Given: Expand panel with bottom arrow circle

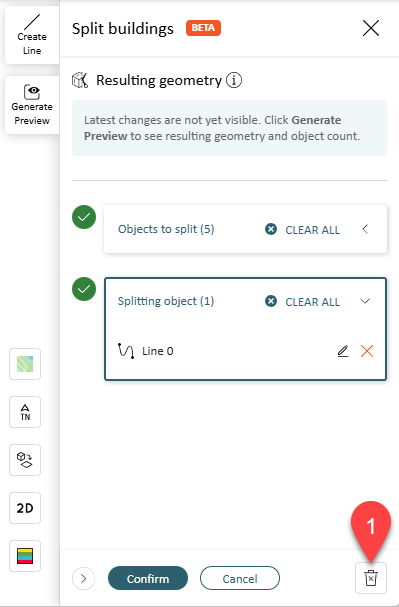Looking at the screenshot, I should pos(83,578).
